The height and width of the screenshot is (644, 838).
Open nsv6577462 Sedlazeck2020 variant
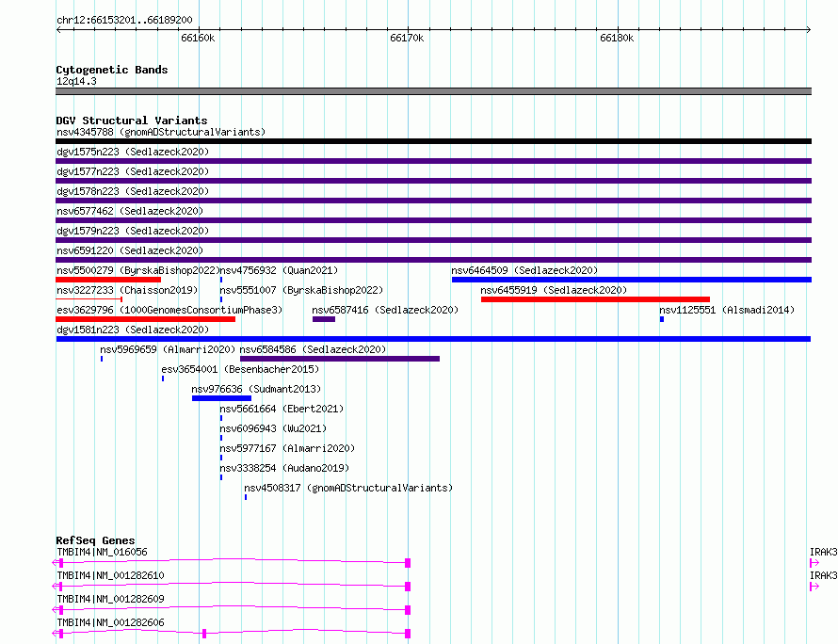(x=130, y=211)
